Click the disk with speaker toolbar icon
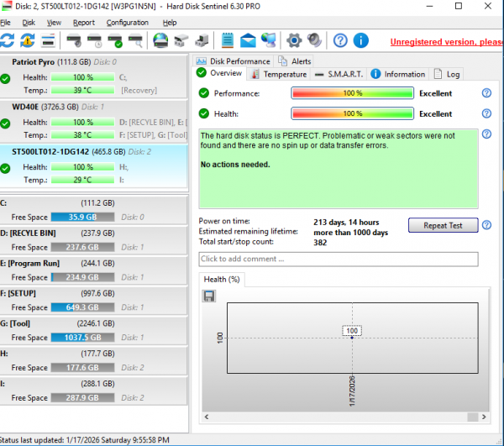 [74, 41]
